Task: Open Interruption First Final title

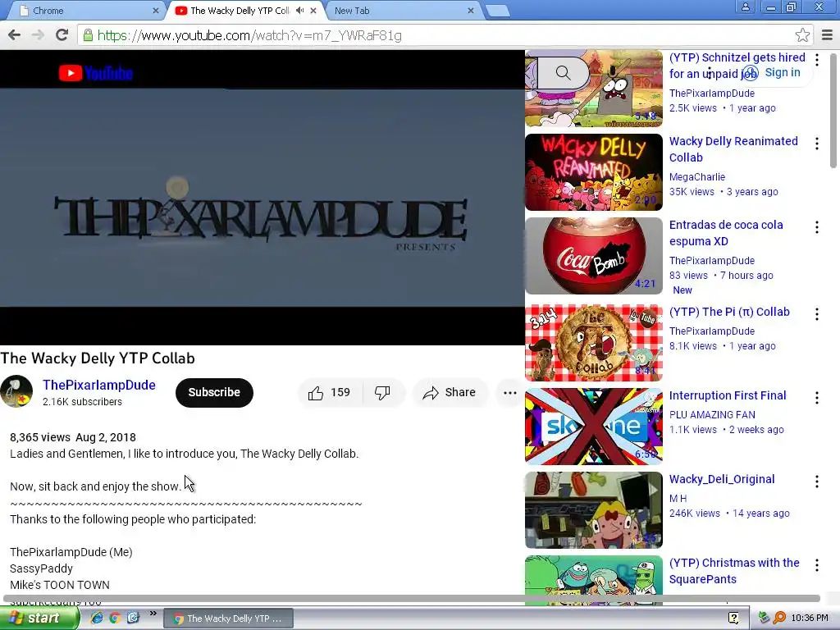Action: pos(728,395)
